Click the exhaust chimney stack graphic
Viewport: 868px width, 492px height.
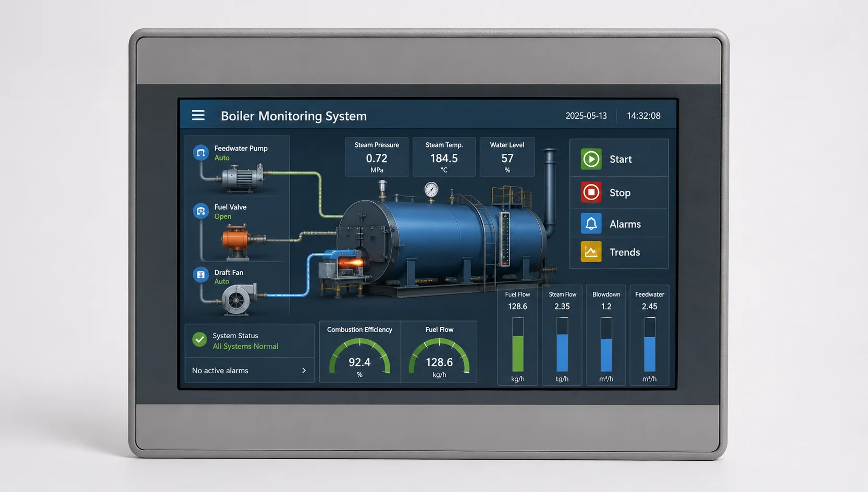coord(549,192)
